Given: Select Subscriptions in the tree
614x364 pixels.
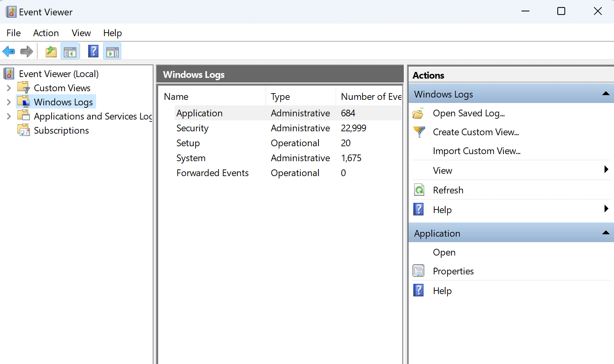Looking at the screenshot, I should 61,131.
